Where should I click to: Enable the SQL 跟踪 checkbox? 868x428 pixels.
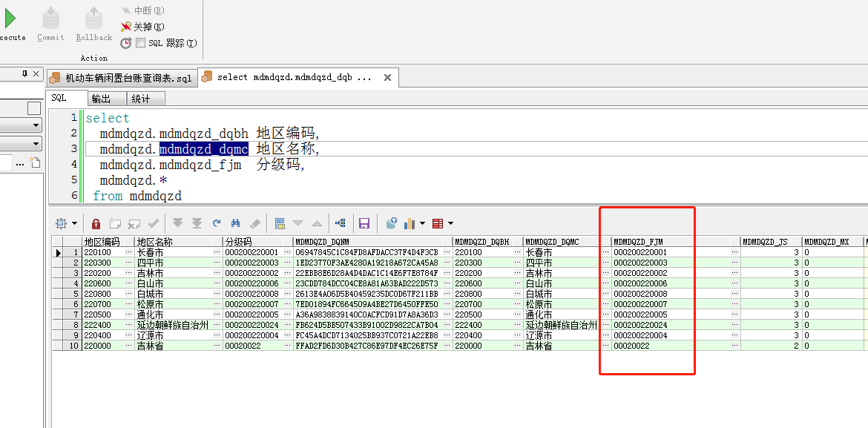point(140,43)
